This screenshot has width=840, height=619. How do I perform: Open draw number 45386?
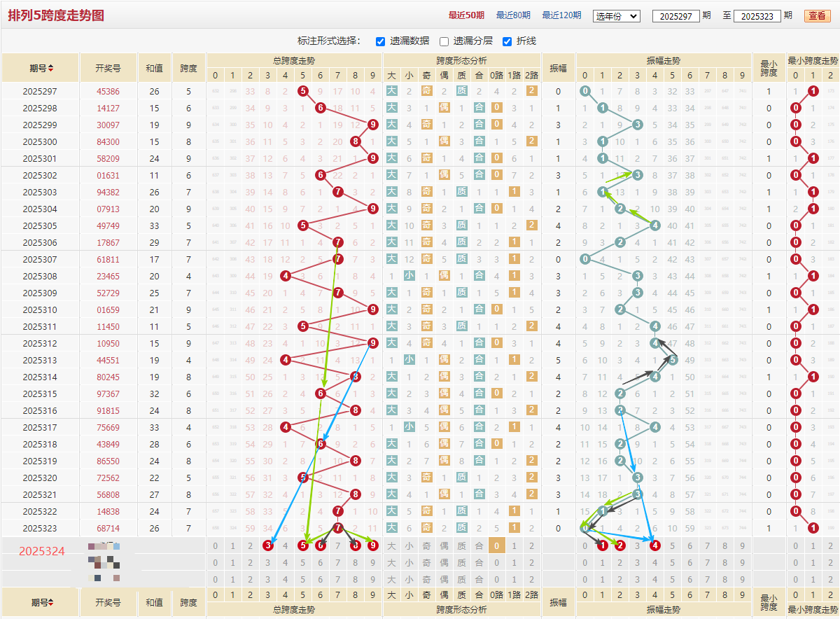pyautogui.click(x=108, y=91)
